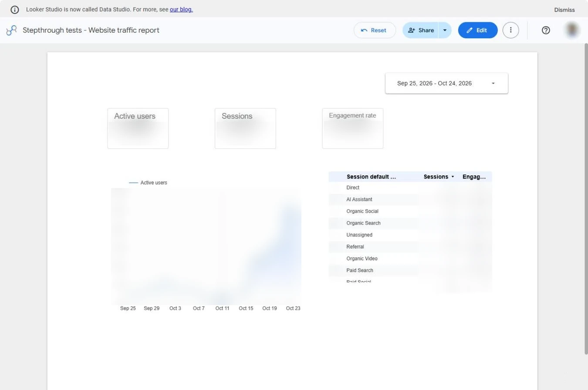Open the user account avatar

(572, 30)
